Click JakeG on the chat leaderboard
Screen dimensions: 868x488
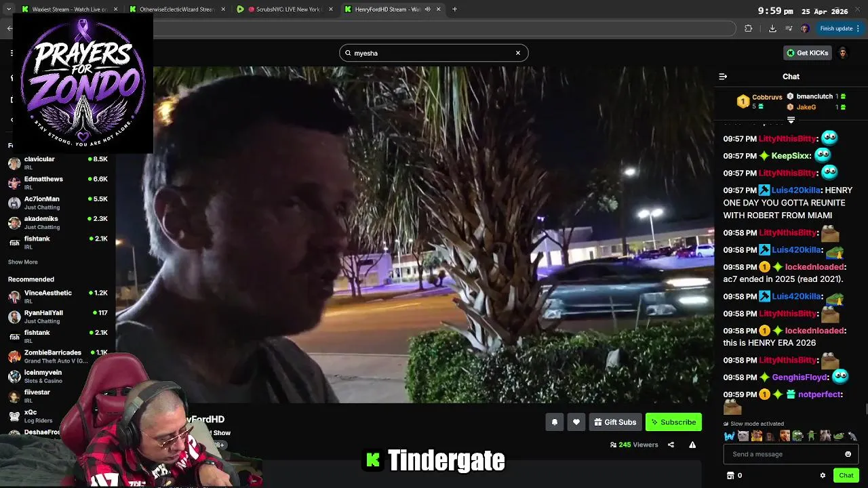[x=806, y=107]
